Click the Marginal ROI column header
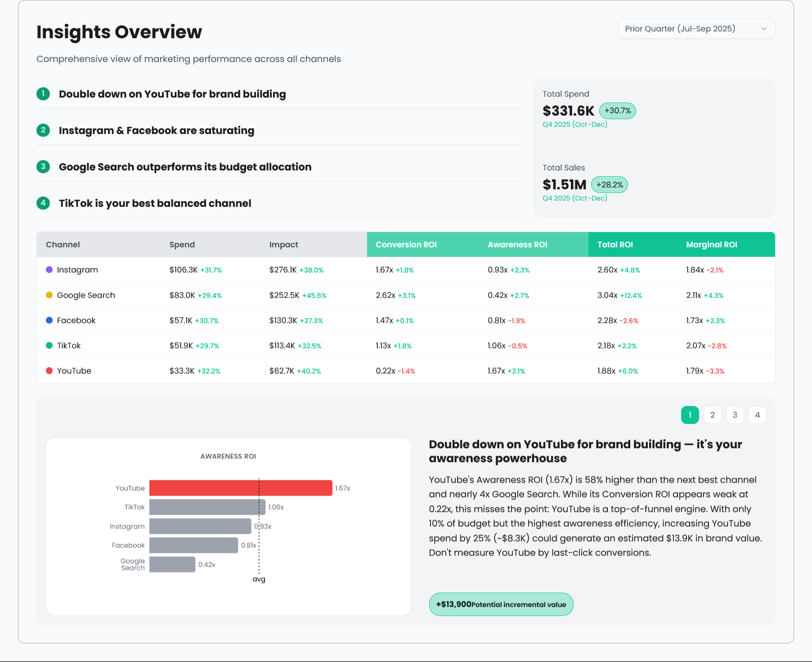The width and height of the screenshot is (812, 662). (711, 244)
